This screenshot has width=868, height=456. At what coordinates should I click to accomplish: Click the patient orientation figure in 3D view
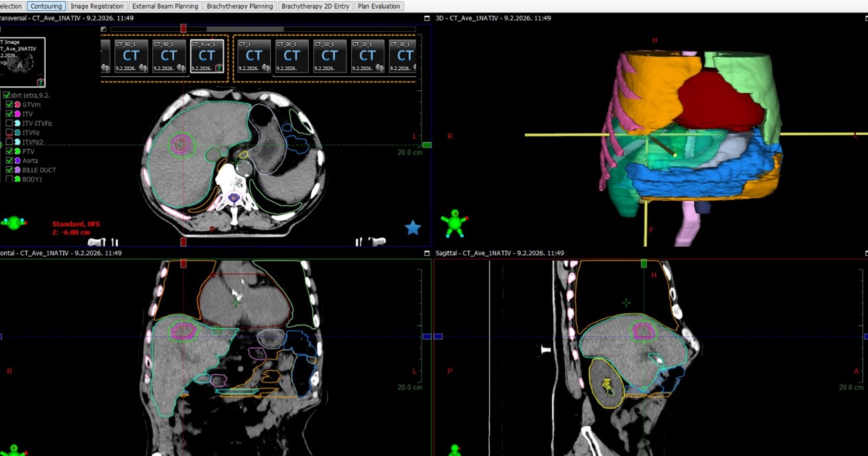455,223
